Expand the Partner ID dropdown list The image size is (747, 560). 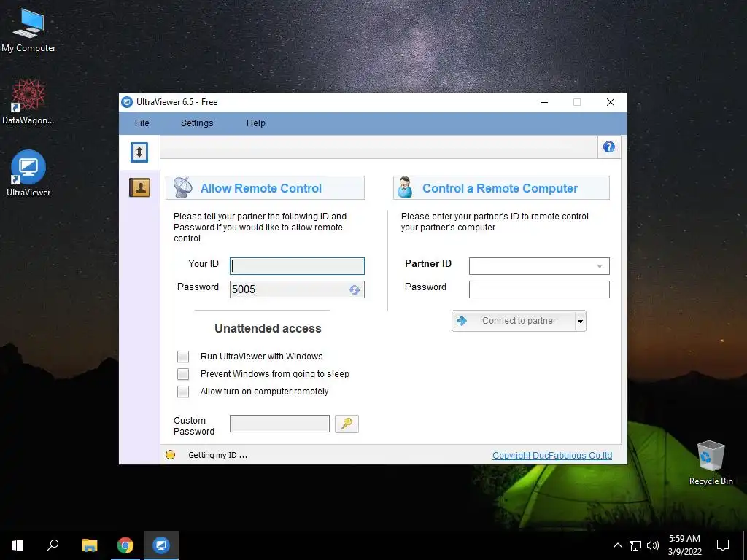(x=600, y=266)
